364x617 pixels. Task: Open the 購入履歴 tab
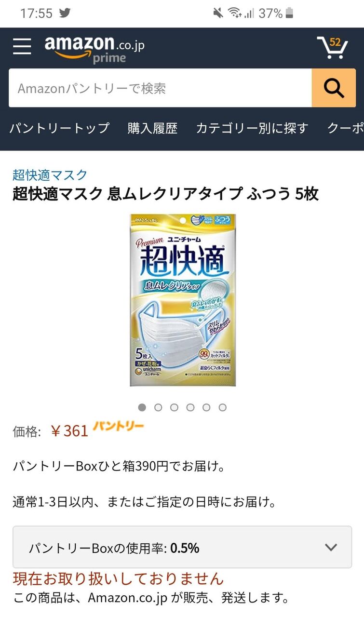click(152, 128)
